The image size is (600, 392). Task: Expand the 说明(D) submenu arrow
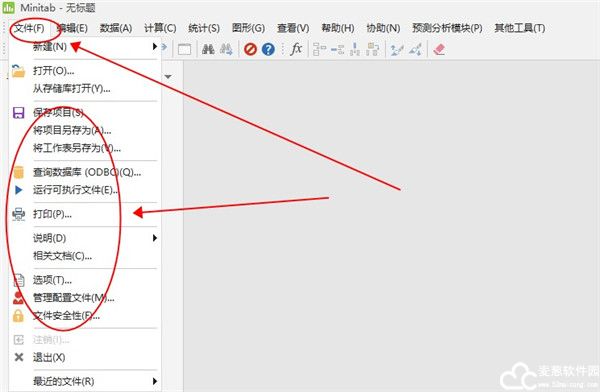(x=155, y=238)
